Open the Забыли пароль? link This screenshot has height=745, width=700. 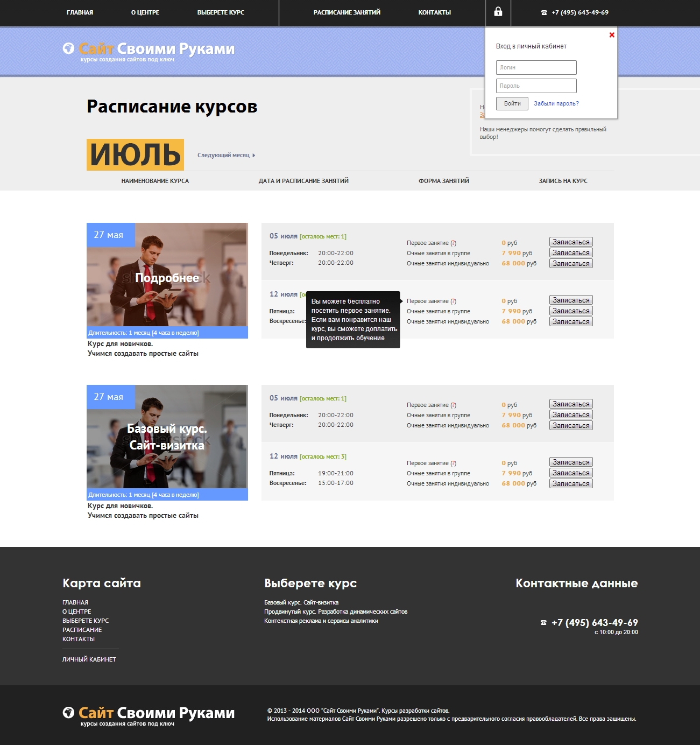coord(556,103)
